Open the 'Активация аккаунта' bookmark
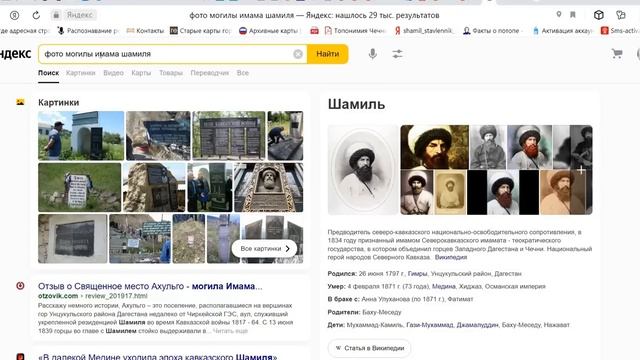 (x=562, y=31)
